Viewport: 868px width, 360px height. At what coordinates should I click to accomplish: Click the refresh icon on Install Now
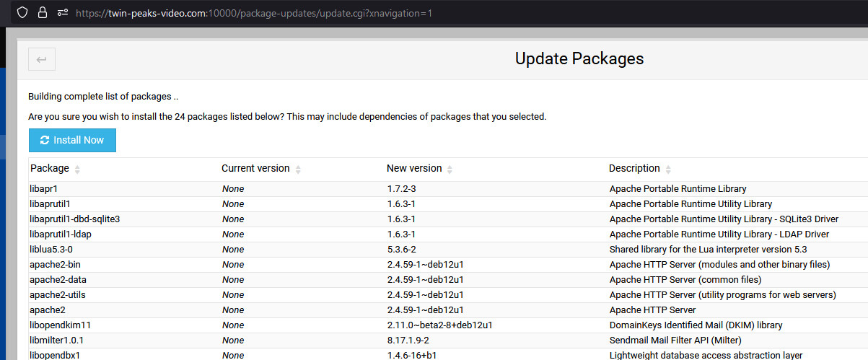45,140
